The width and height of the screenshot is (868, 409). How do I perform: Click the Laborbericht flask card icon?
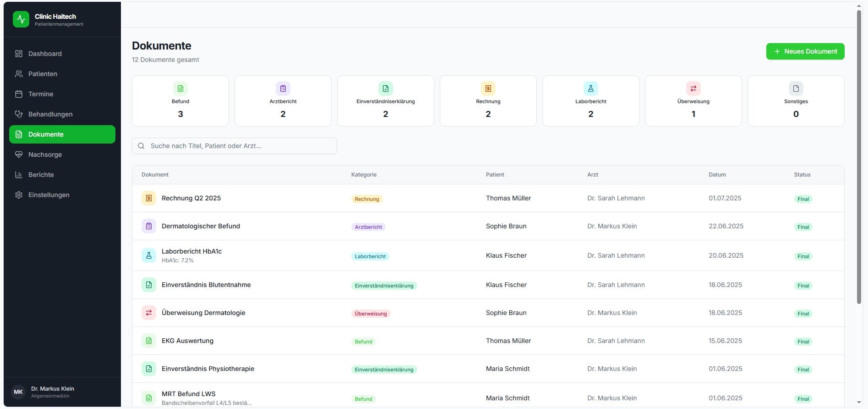click(591, 88)
